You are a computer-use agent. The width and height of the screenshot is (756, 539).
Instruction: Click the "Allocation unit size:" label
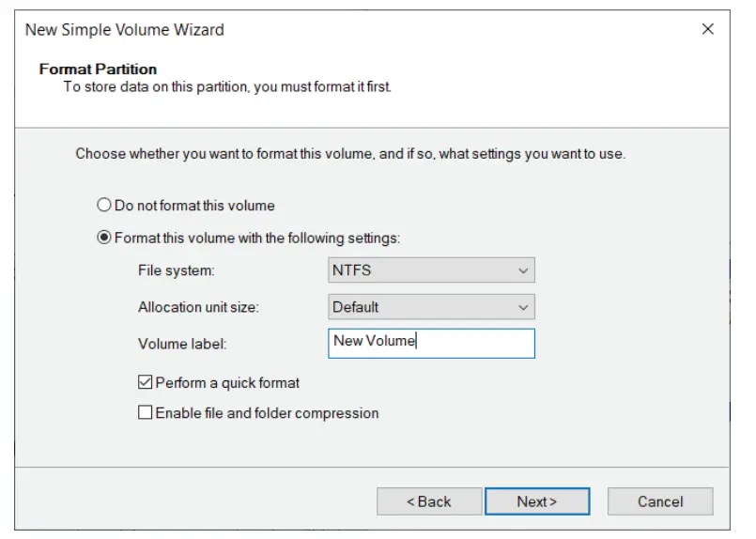tap(198, 307)
